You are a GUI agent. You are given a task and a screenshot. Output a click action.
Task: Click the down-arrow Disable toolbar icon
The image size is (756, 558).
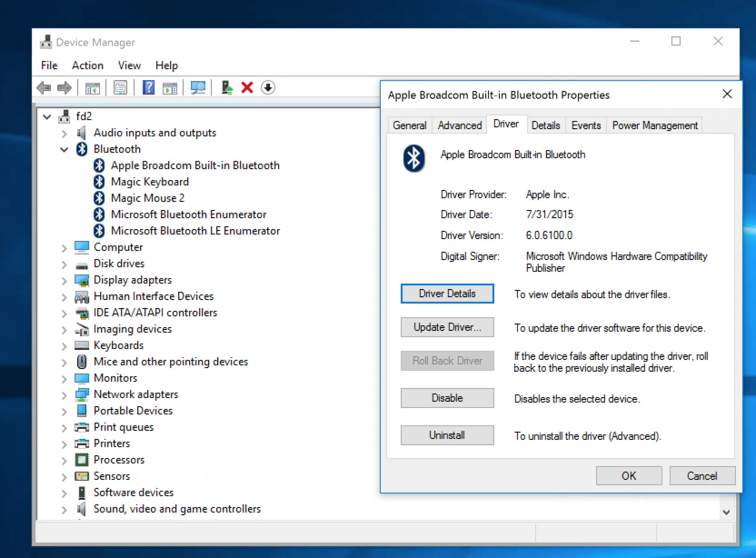[x=268, y=88]
